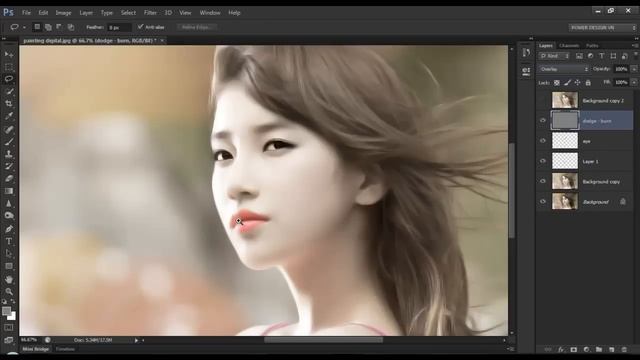The image size is (640, 360).
Task: Change the screen mode
Action: click(9, 340)
